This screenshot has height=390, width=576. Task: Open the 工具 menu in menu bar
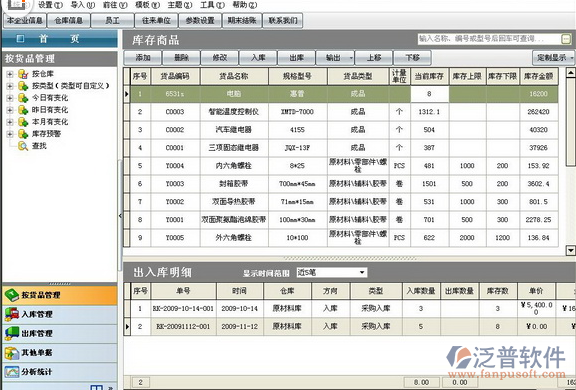coord(212,5)
